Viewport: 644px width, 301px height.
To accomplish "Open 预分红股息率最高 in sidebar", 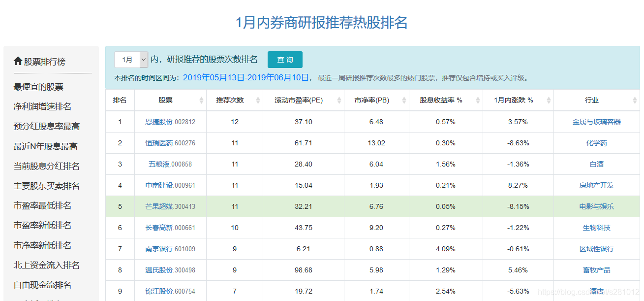I will pyautogui.click(x=47, y=126).
